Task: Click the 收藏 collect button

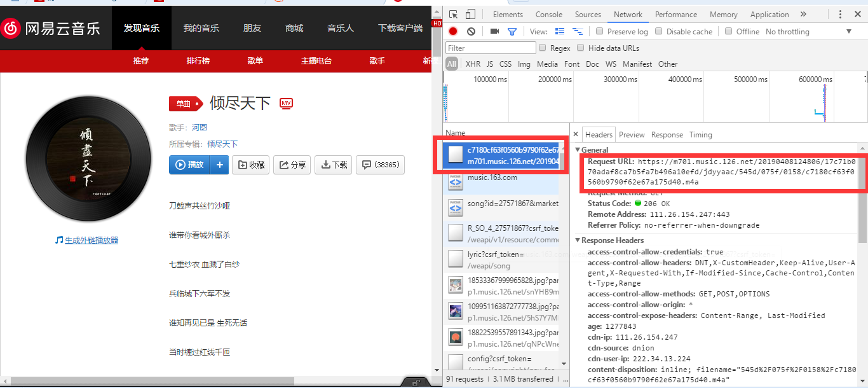Action: click(x=251, y=165)
